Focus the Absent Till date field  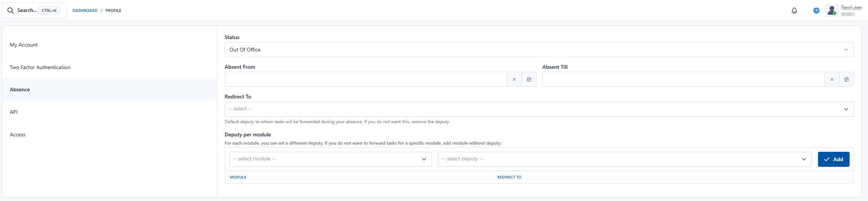pos(683,79)
